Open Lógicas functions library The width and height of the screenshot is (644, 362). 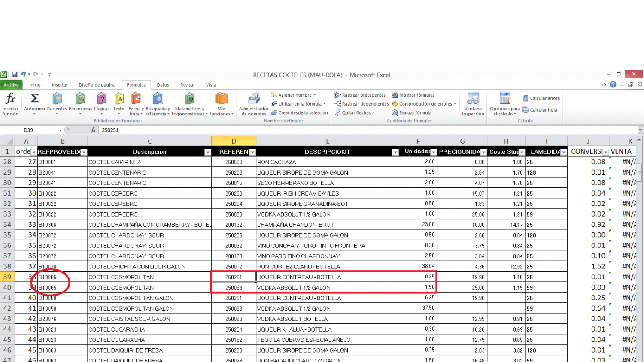(102, 103)
